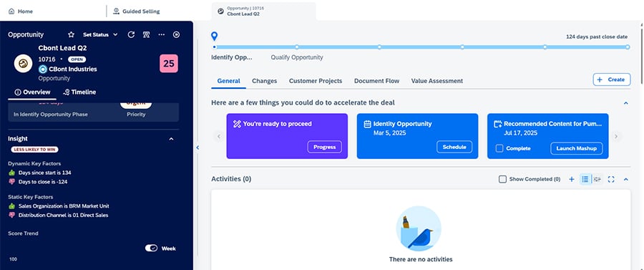Click the opportunity icon on the Cbont Lead Q2 tab
Viewport: 644px width, 270px height.
[x=220, y=11]
